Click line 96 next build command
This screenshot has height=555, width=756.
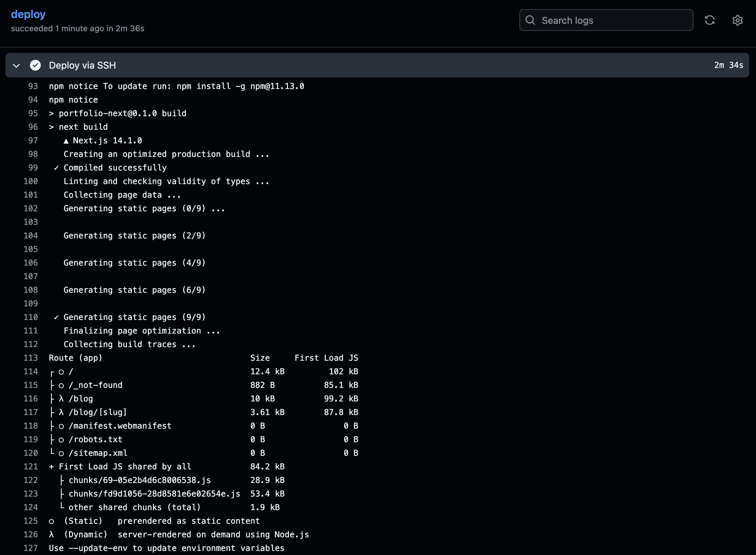tap(78, 127)
